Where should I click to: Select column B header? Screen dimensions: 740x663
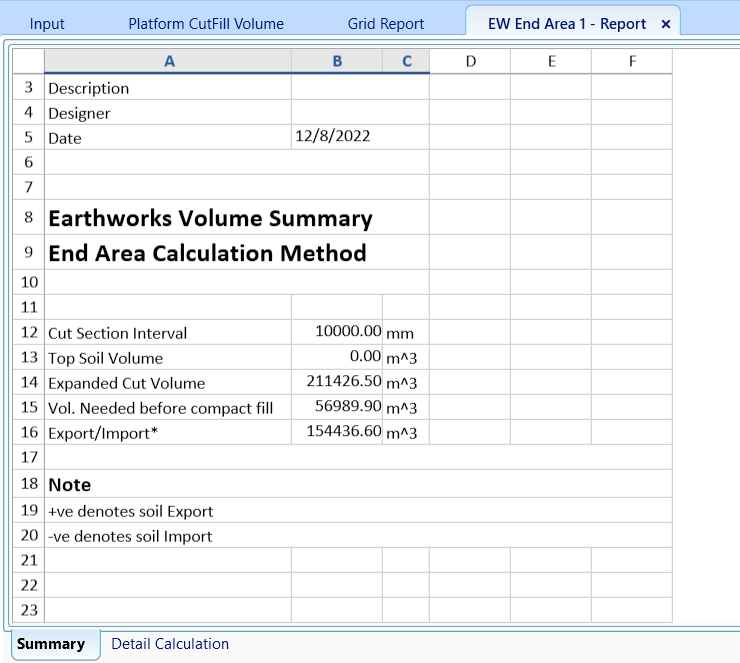tap(337, 61)
